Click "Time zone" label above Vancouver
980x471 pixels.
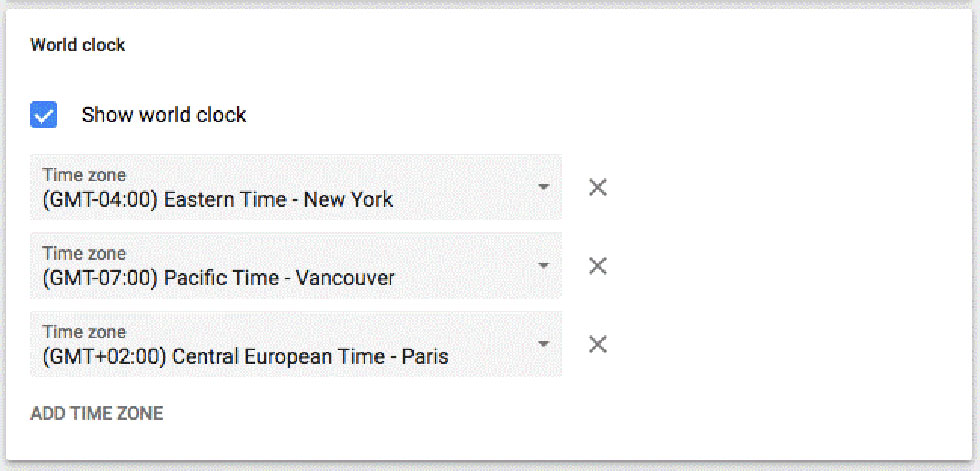pos(84,254)
